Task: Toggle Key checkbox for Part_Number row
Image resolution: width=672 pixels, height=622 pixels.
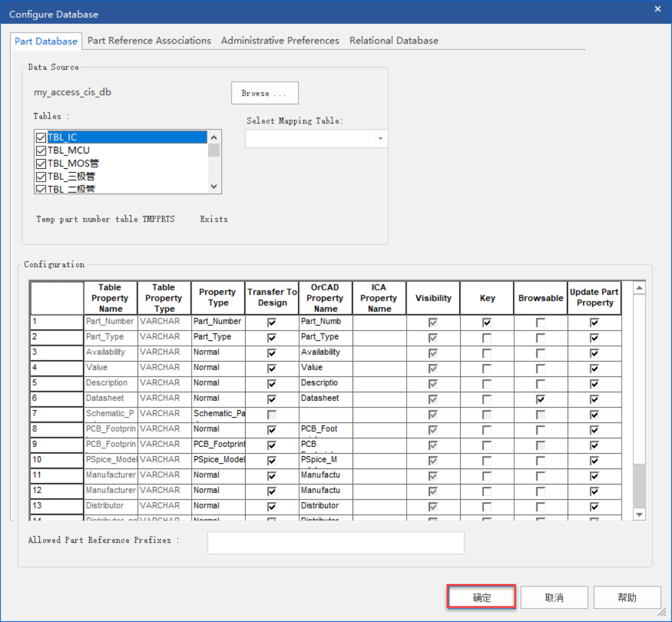Action: pyautogui.click(x=487, y=322)
